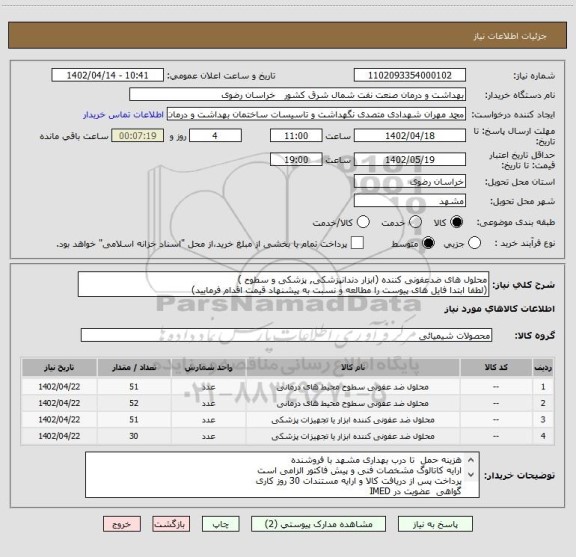Click the request creator name field
Viewport: 576px width, 557px height.
[x=316, y=114]
